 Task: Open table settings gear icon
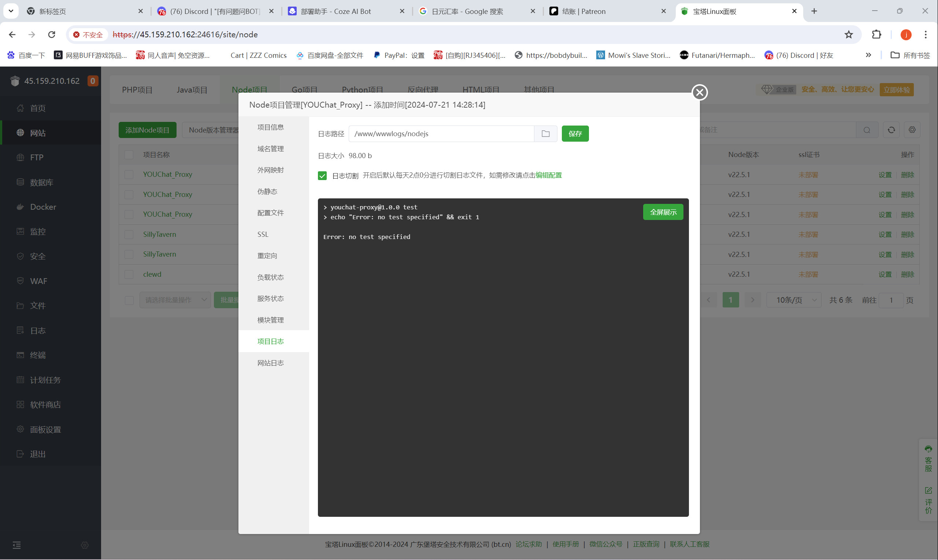(912, 130)
